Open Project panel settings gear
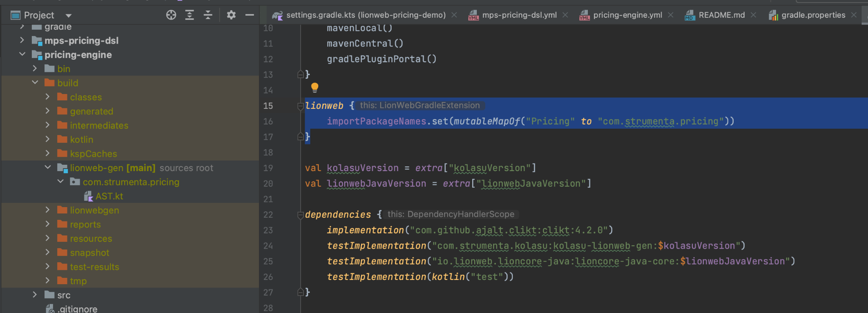Image resolution: width=868 pixels, height=313 pixels. tap(231, 15)
